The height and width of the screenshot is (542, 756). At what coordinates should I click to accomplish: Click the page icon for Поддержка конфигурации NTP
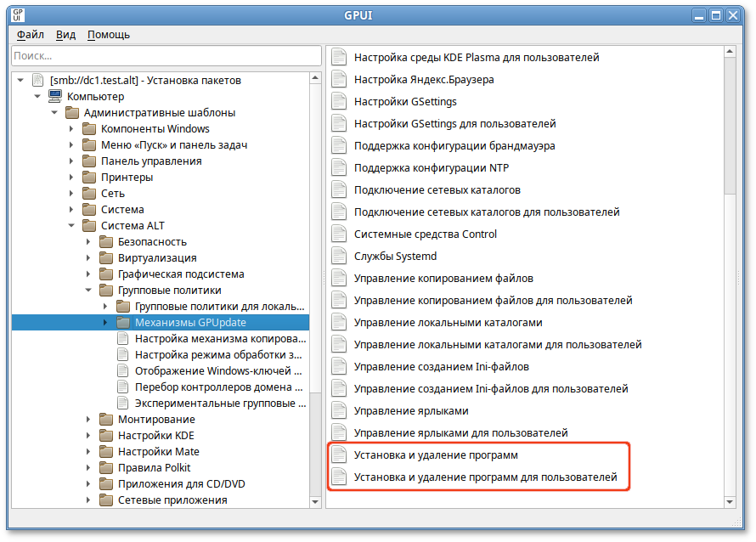[339, 168]
